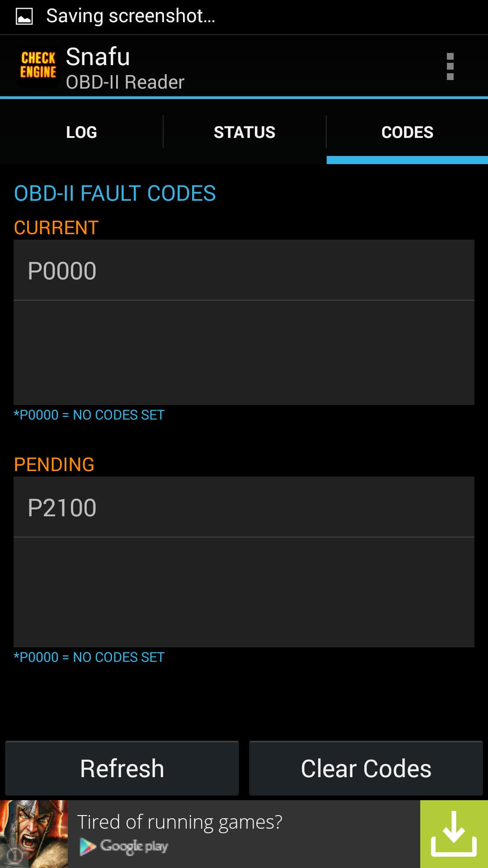Tap the OBD-II FAULT CODES heading

pyautogui.click(x=115, y=193)
